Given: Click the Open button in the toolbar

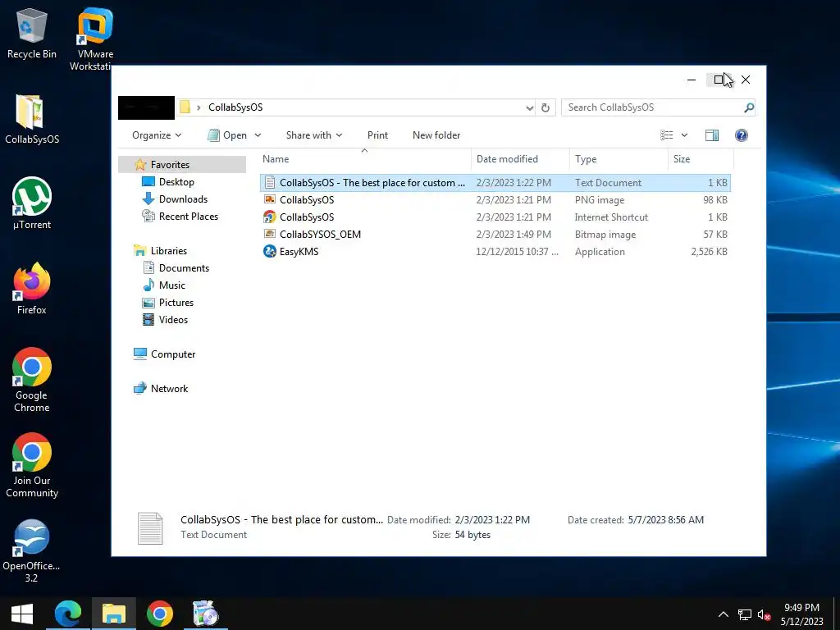Looking at the screenshot, I should click(x=228, y=135).
